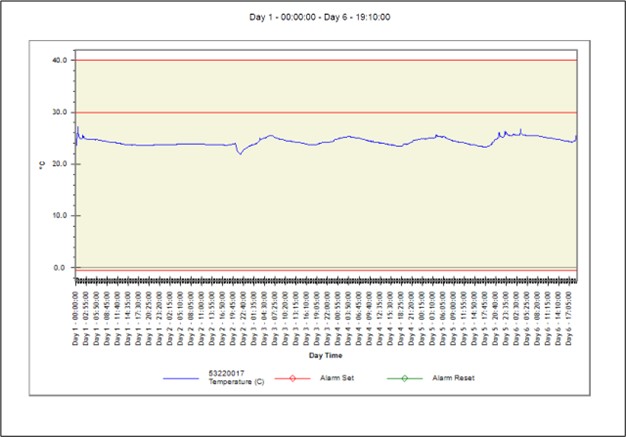This screenshot has width=626, height=437.
Task: Click the red alarm line at 40.0
Action: pos(328,60)
